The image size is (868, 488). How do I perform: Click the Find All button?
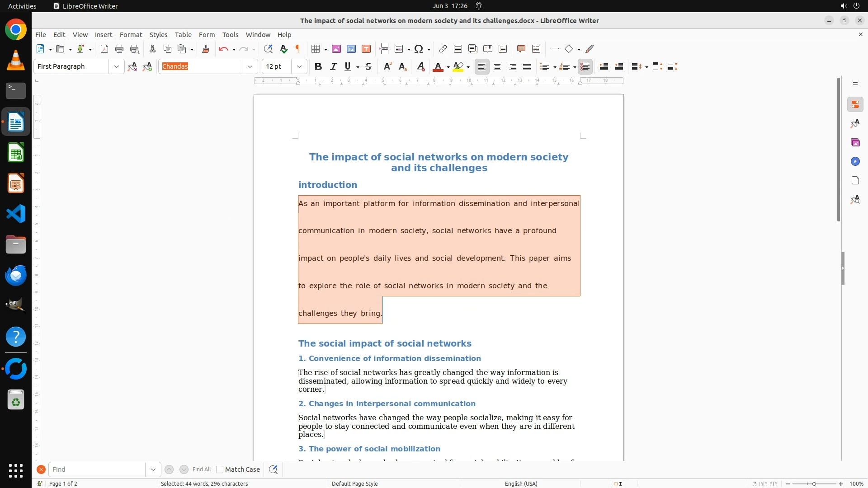(x=202, y=469)
